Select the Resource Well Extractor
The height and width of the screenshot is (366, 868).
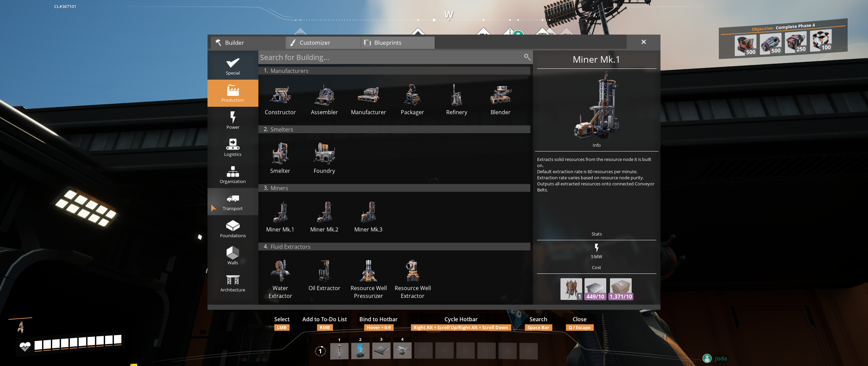tap(413, 279)
